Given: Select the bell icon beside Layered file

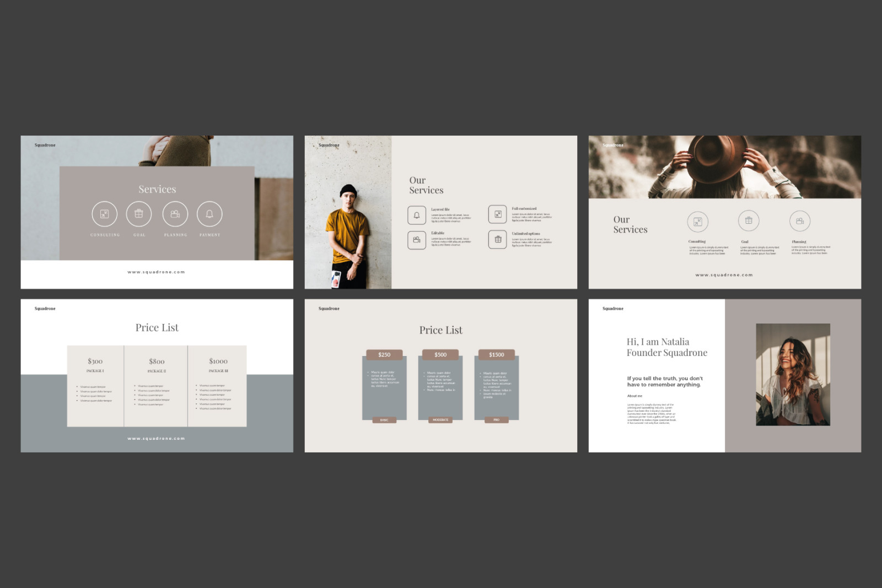Looking at the screenshot, I should 417,215.
